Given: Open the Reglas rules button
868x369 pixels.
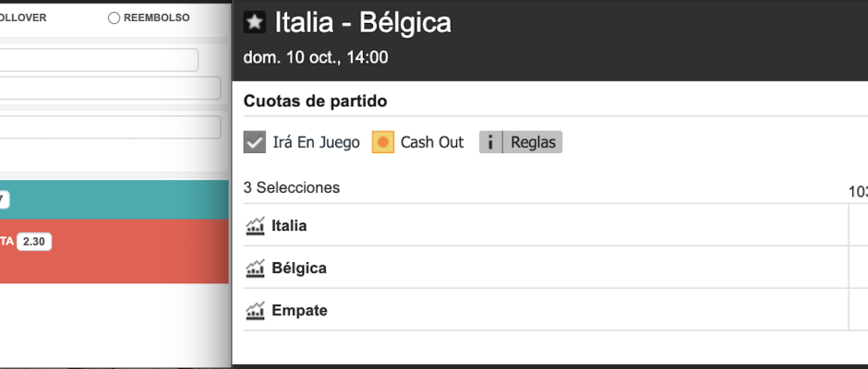Looking at the screenshot, I should 521,142.
